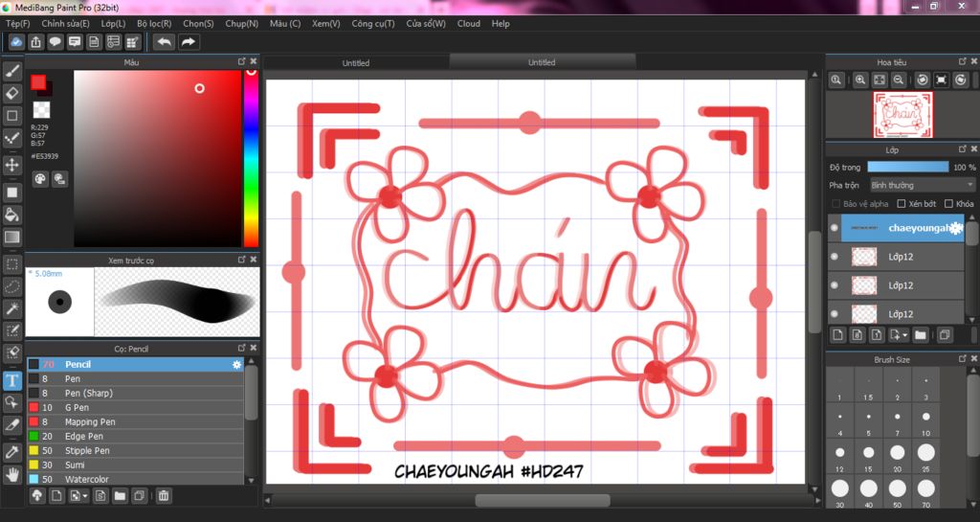Image resolution: width=980 pixels, height=522 pixels.
Task: Pick the Shape brush rectangle tool
Action: pos(12,116)
